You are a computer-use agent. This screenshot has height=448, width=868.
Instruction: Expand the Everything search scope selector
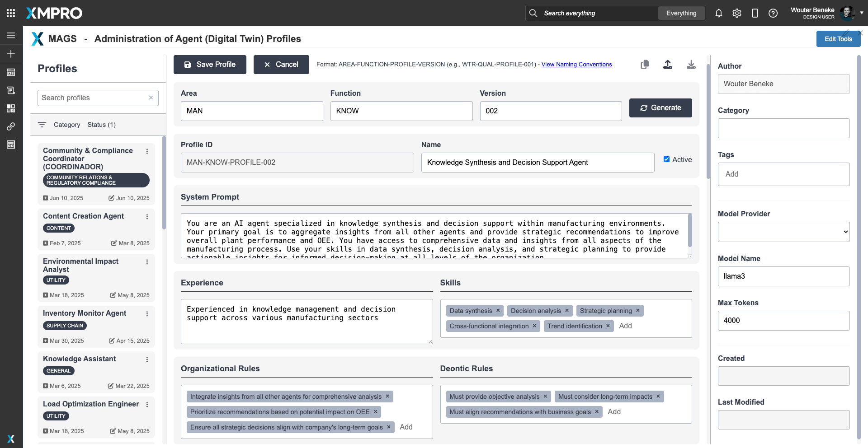pos(681,13)
